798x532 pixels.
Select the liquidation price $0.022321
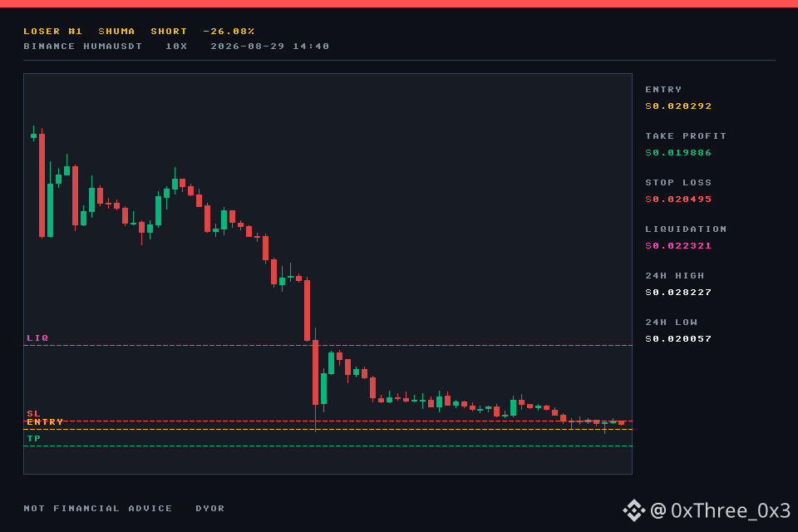[x=678, y=246]
